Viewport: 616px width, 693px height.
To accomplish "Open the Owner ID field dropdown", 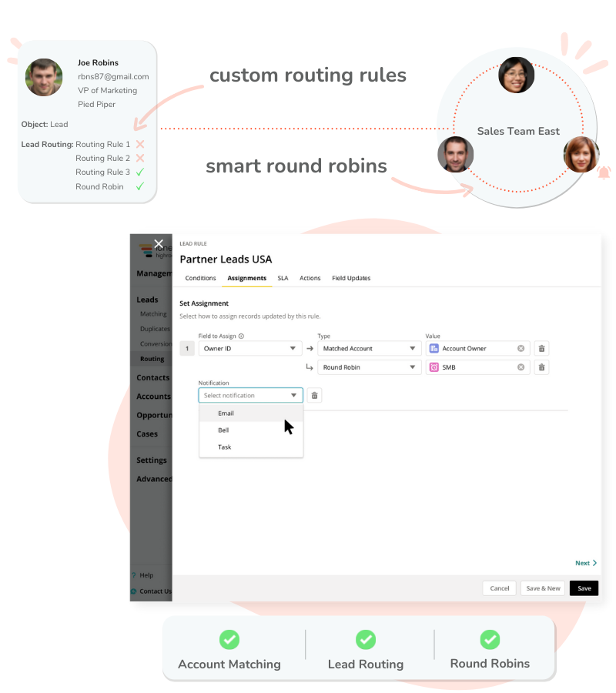I will tap(250, 348).
